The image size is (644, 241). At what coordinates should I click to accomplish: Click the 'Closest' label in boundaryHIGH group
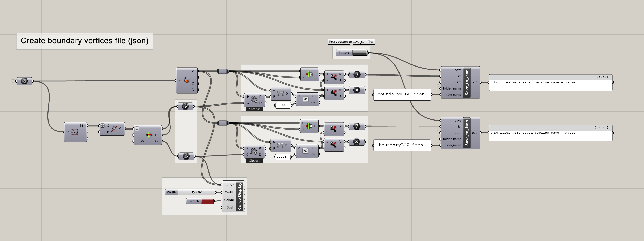[x=255, y=109]
